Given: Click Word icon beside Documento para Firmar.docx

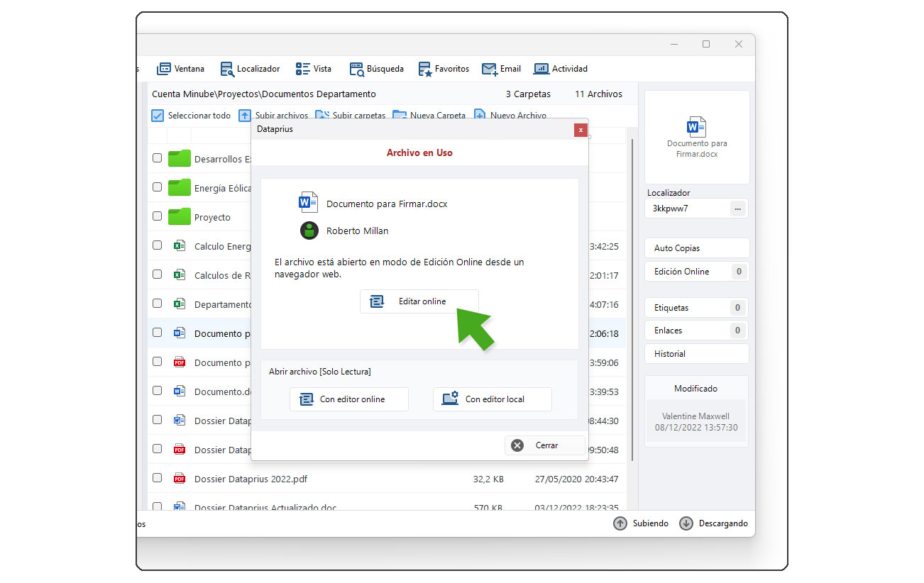Looking at the screenshot, I should [308, 203].
